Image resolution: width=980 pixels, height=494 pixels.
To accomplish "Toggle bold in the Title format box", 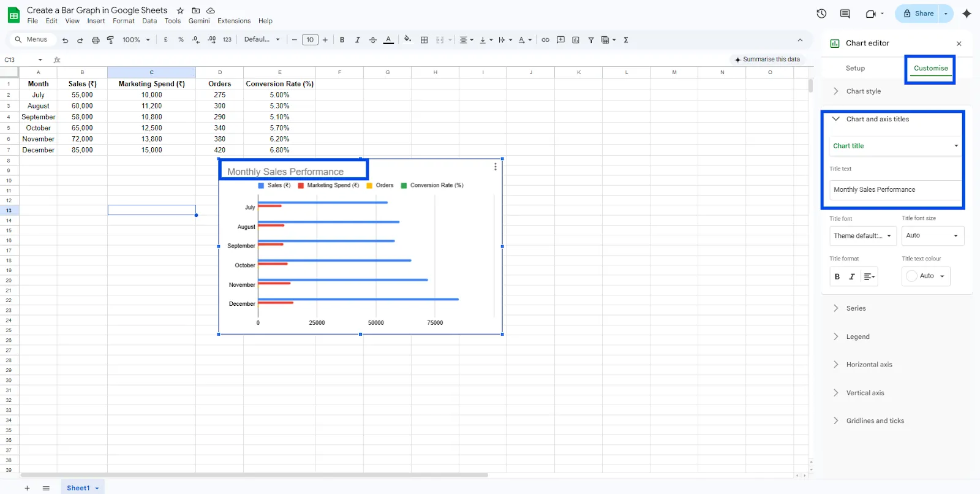I will tap(837, 276).
